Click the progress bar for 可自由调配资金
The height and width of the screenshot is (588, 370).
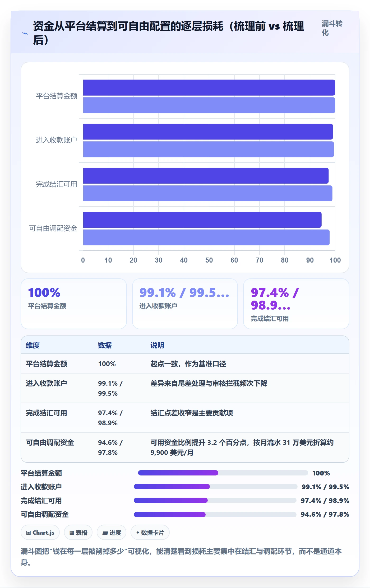[215, 514]
